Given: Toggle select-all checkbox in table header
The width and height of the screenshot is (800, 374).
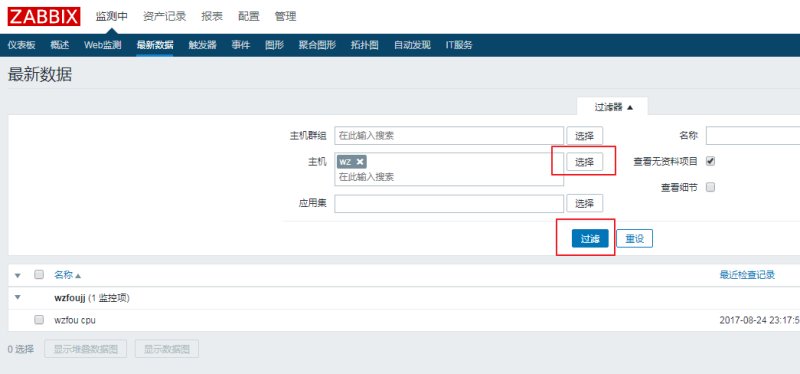Looking at the screenshot, I should pos(39,275).
